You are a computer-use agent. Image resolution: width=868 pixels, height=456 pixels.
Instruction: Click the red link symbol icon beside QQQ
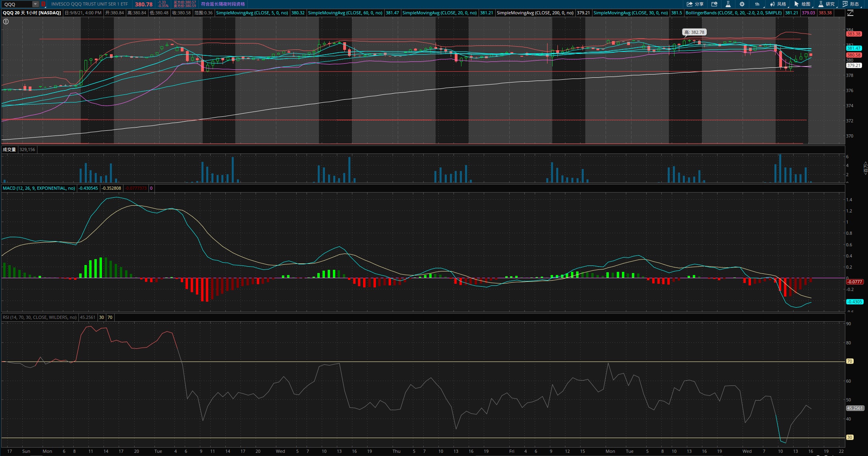click(43, 4)
